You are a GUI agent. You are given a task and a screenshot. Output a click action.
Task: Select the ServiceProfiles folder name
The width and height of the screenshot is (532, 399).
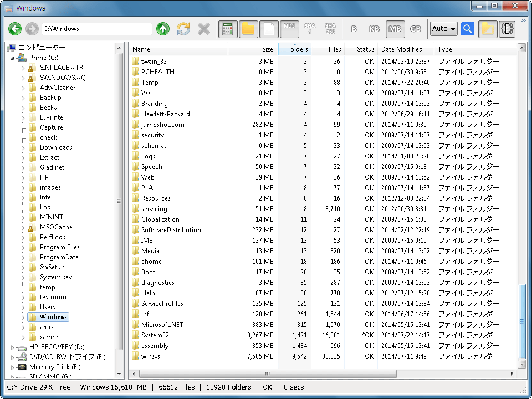pyautogui.click(x=162, y=303)
